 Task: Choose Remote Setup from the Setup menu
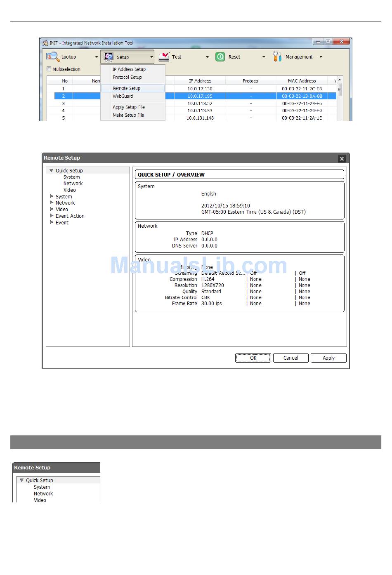(126, 88)
